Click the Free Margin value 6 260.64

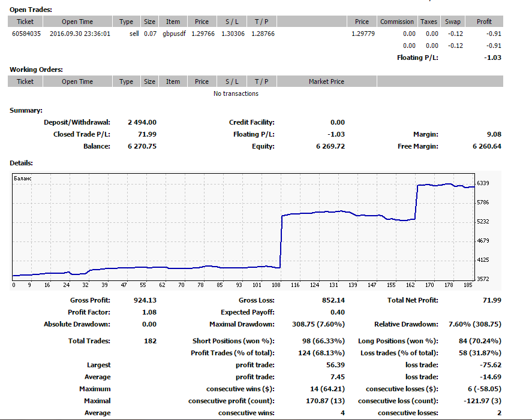[x=487, y=146]
